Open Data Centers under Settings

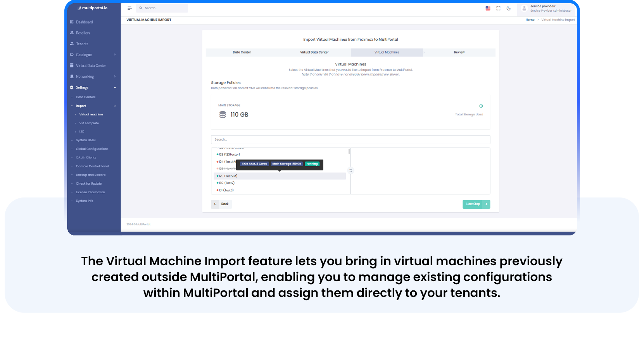[x=86, y=97]
